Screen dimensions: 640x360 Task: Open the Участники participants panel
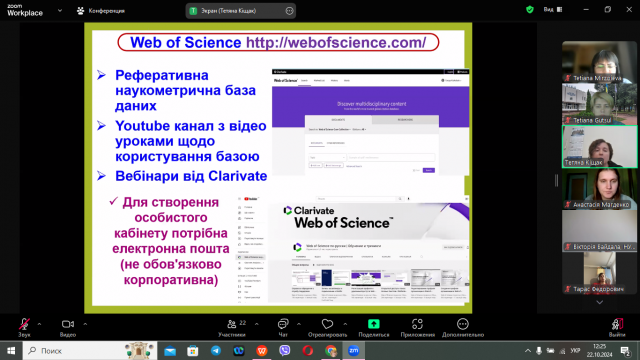click(x=232, y=327)
